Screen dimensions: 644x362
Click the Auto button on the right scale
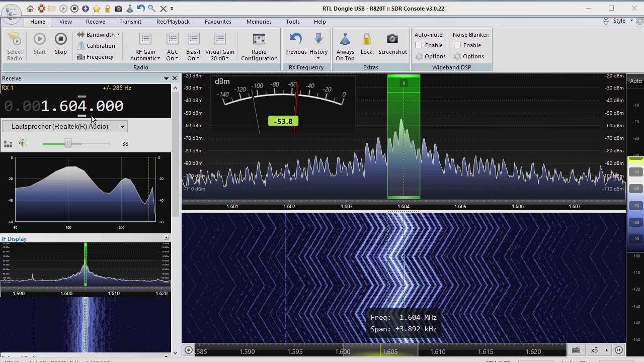(x=636, y=81)
